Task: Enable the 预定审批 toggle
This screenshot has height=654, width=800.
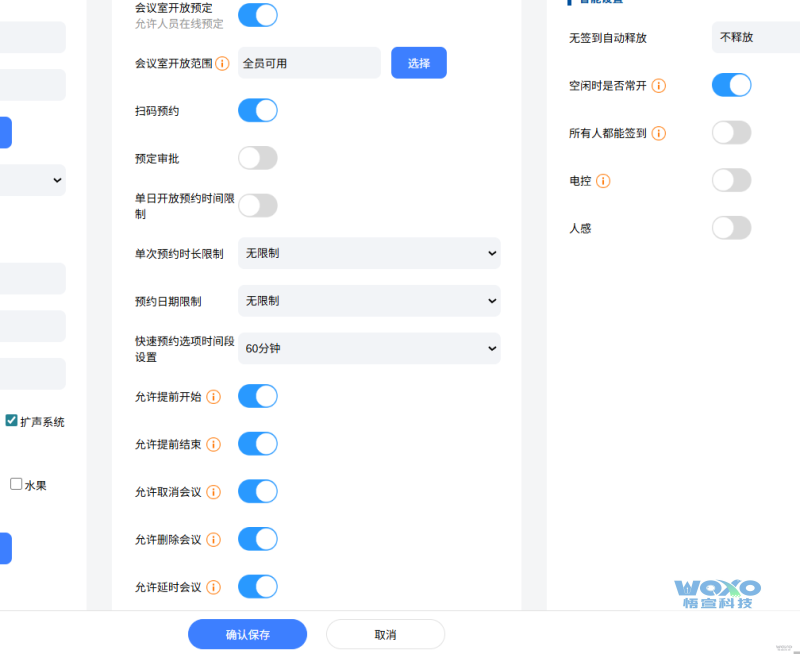Action: (x=257, y=157)
